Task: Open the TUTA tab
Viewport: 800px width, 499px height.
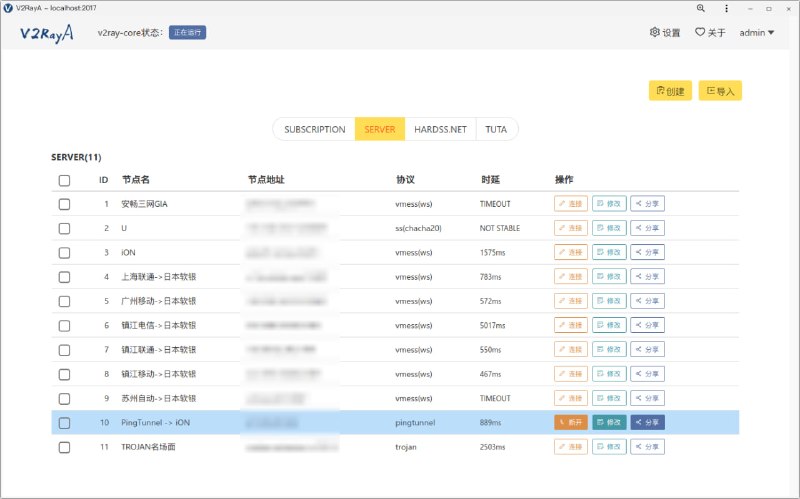Action: [496, 129]
